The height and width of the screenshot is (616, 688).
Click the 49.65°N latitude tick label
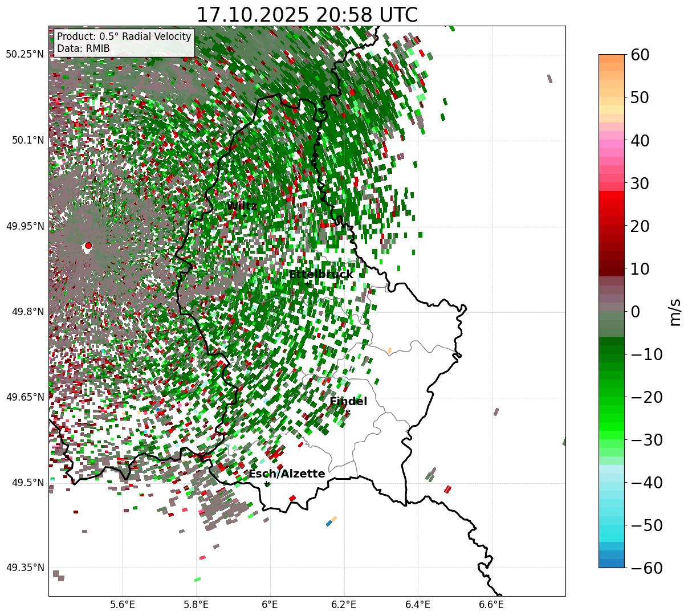pyautogui.click(x=25, y=397)
